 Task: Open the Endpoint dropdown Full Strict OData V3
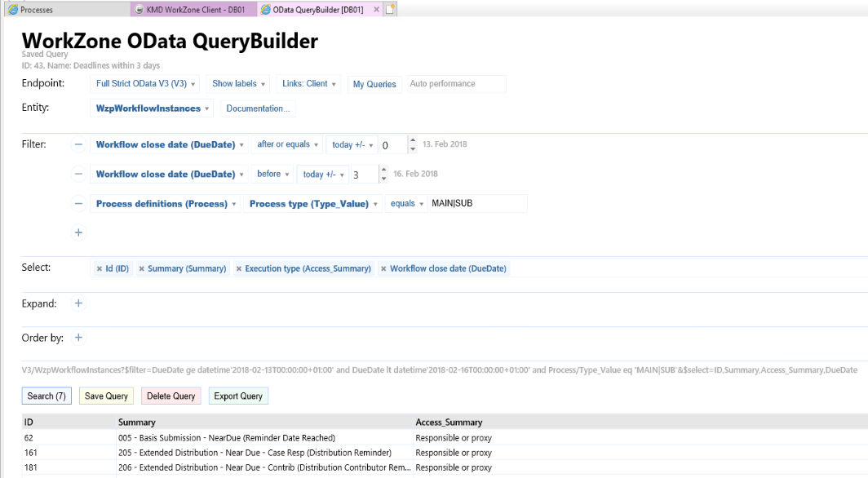coord(145,83)
